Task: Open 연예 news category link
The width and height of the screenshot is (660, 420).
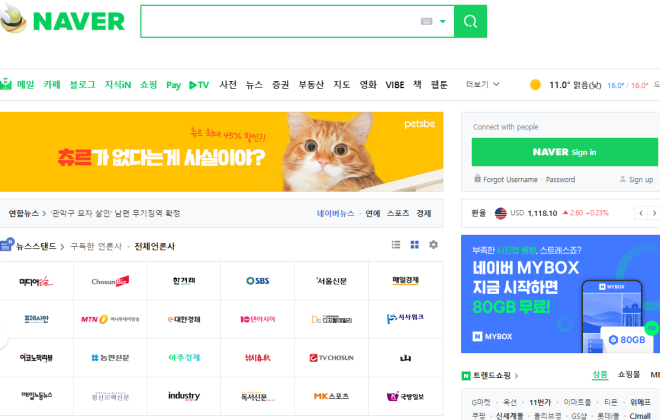Action: (373, 213)
